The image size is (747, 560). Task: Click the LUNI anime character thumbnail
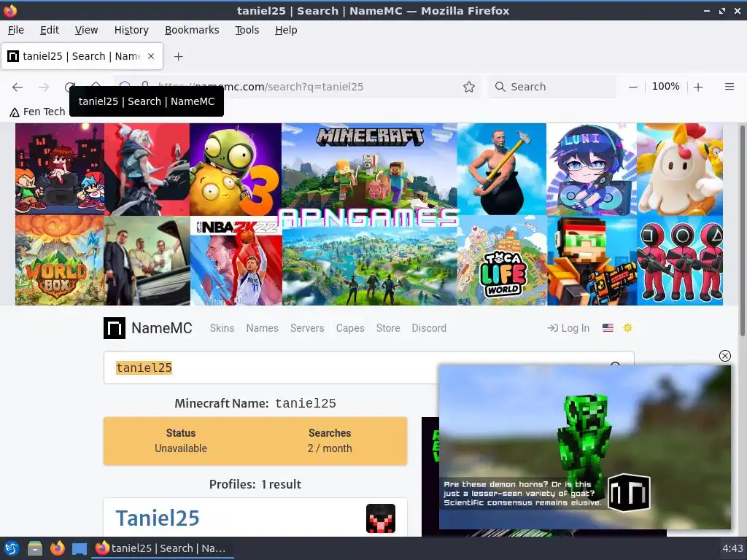click(x=591, y=169)
